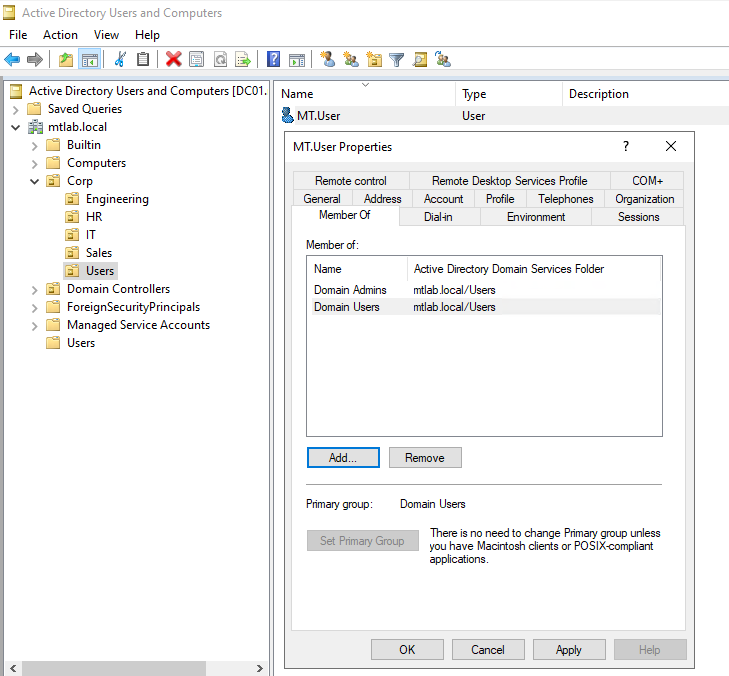Switch to the General tab
This screenshot has width=729, height=676.
(x=322, y=199)
